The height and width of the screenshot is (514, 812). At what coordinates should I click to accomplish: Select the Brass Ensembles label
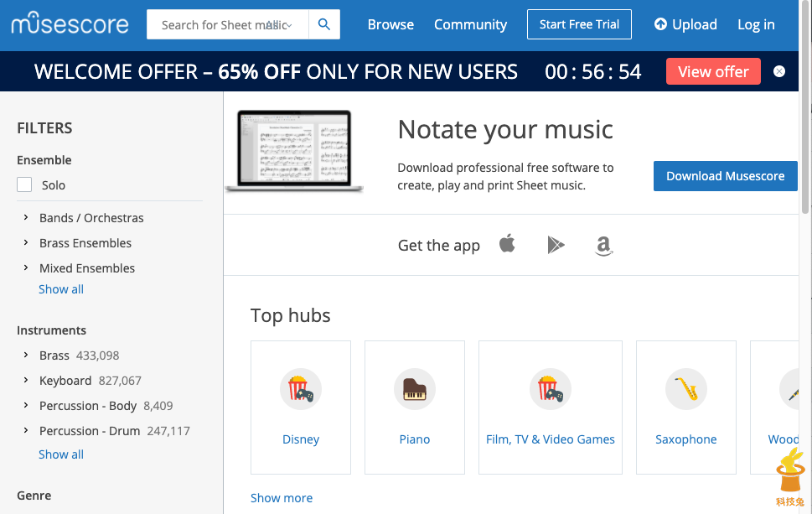click(x=85, y=243)
